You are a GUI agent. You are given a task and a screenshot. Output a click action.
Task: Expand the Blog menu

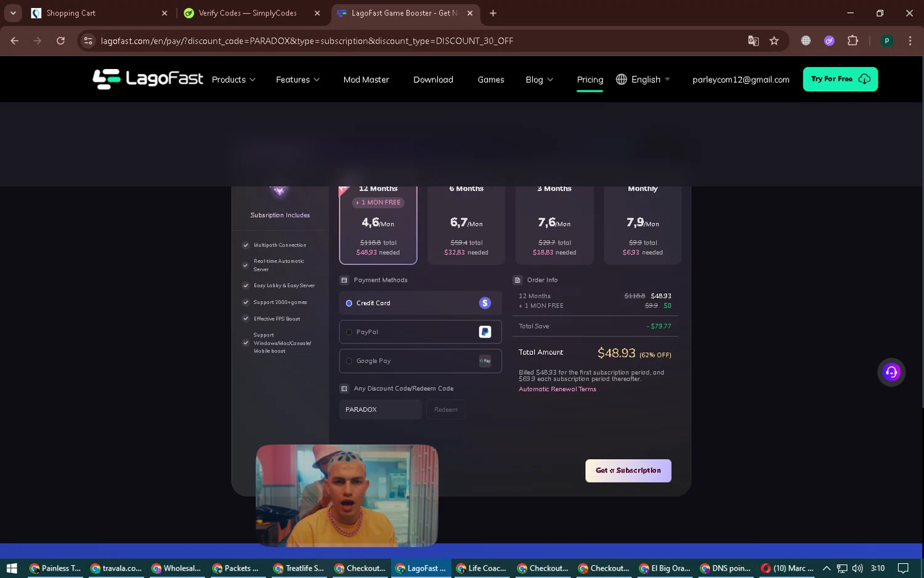539,79
